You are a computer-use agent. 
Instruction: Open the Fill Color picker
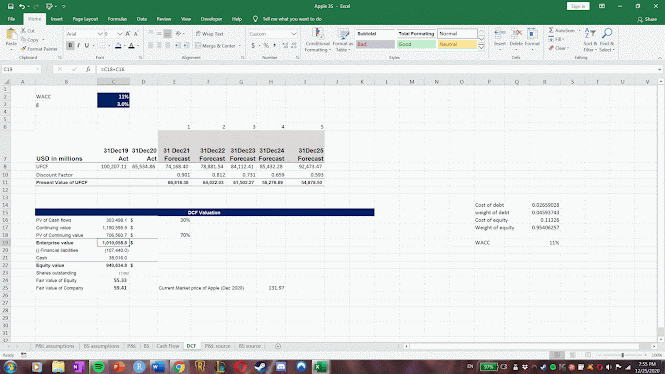pyautogui.click(x=118, y=45)
